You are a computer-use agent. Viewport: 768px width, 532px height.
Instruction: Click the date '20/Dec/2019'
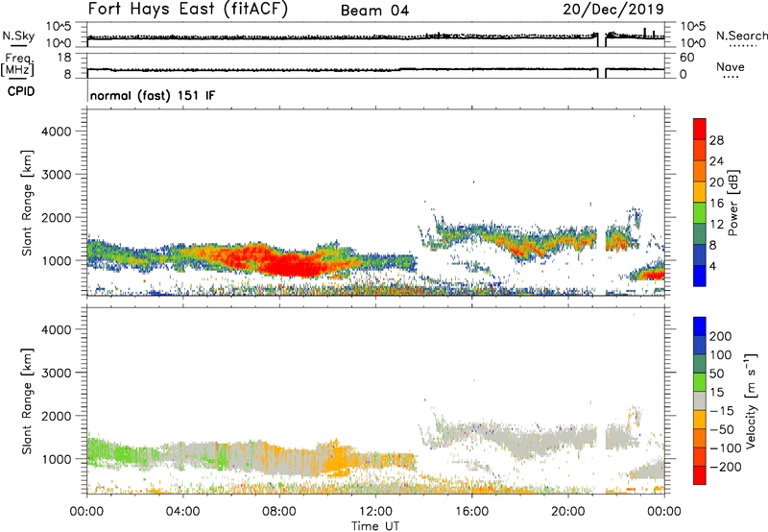(613, 9)
